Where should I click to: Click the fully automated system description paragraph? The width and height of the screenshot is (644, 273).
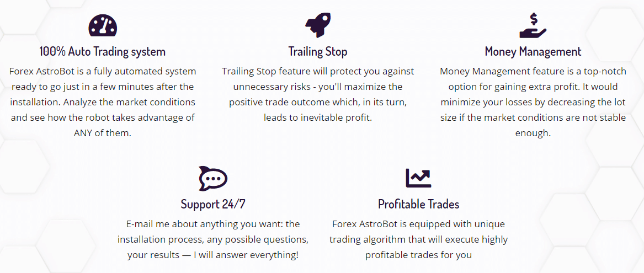coord(103,103)
